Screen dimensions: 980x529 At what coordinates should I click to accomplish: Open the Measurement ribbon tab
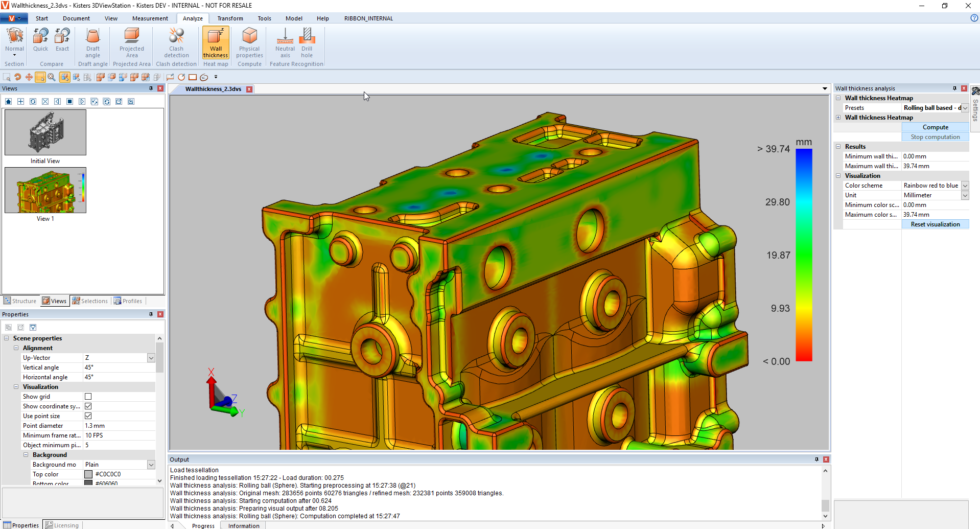click(150, 18)
